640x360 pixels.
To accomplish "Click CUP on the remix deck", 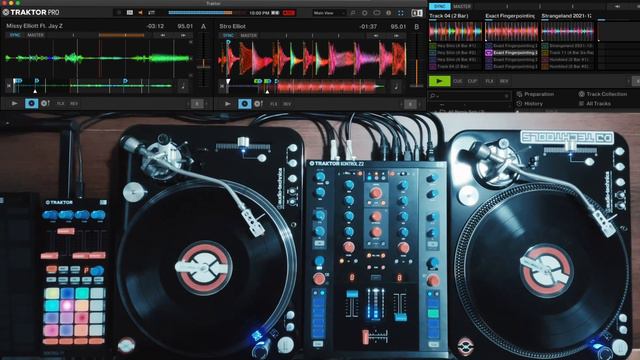I will click(472, 81).
